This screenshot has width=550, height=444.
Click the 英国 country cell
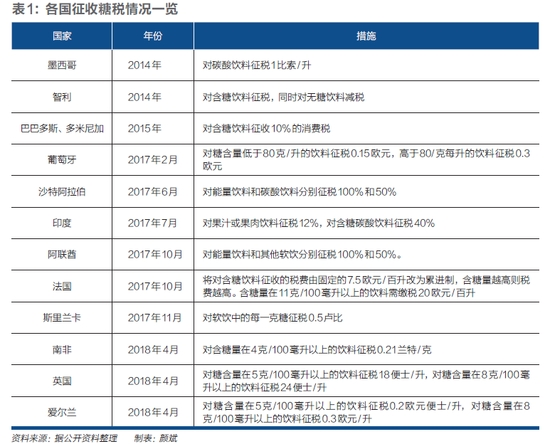62,381
